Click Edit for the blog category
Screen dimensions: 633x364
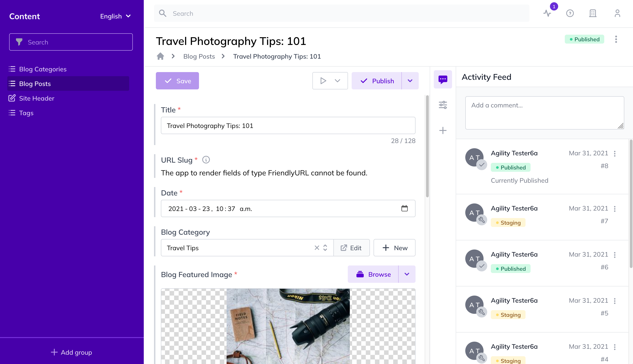pyautogui.click(x=351, y=248)
